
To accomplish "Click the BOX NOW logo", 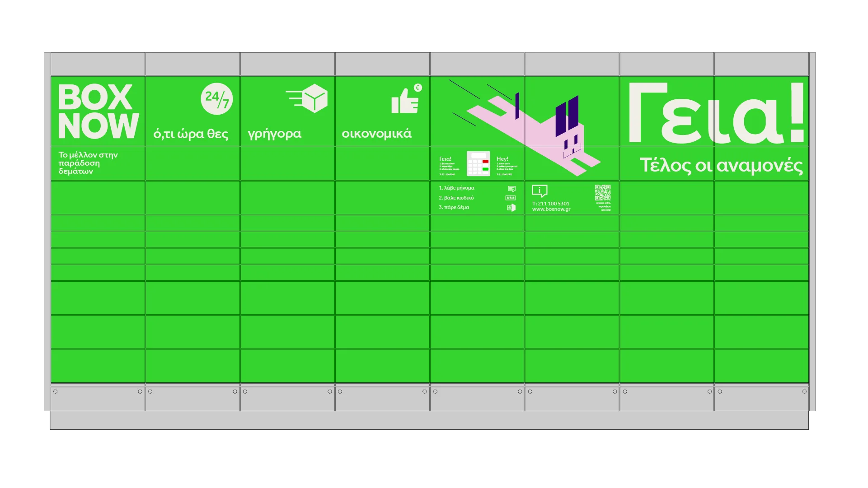I will click(98, 111).
